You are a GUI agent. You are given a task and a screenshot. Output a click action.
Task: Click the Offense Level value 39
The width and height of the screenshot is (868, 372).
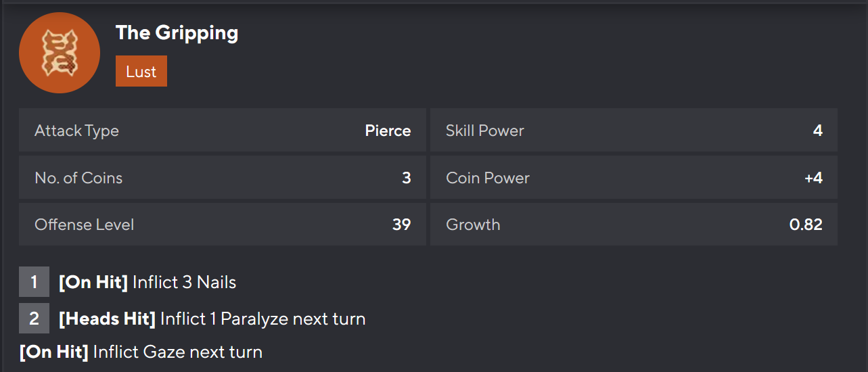tap(401, 225)
